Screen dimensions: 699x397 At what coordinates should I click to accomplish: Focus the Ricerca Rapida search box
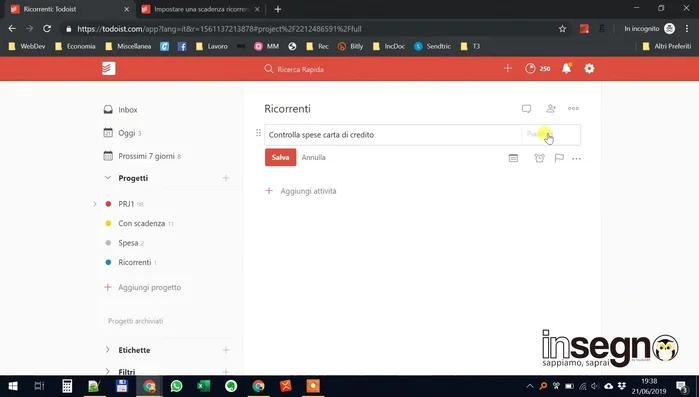pyautogui.click(x=300, y=69)
